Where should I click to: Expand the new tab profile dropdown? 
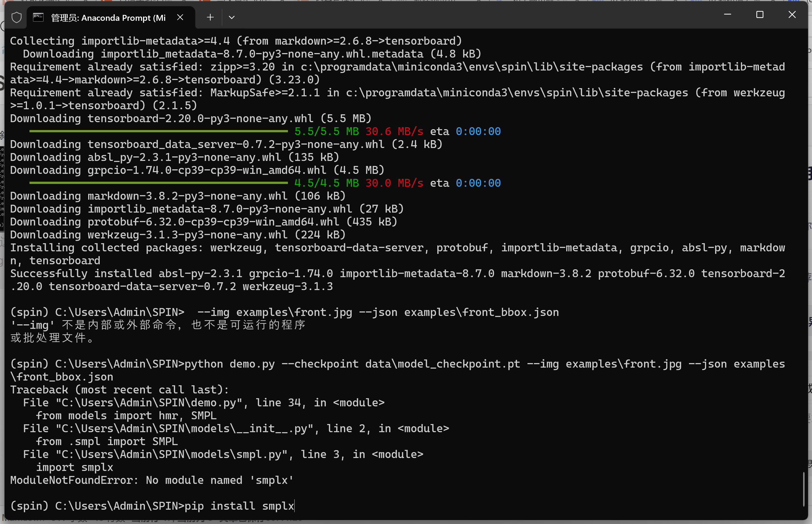pyautogui.click(x=231, y=17)
